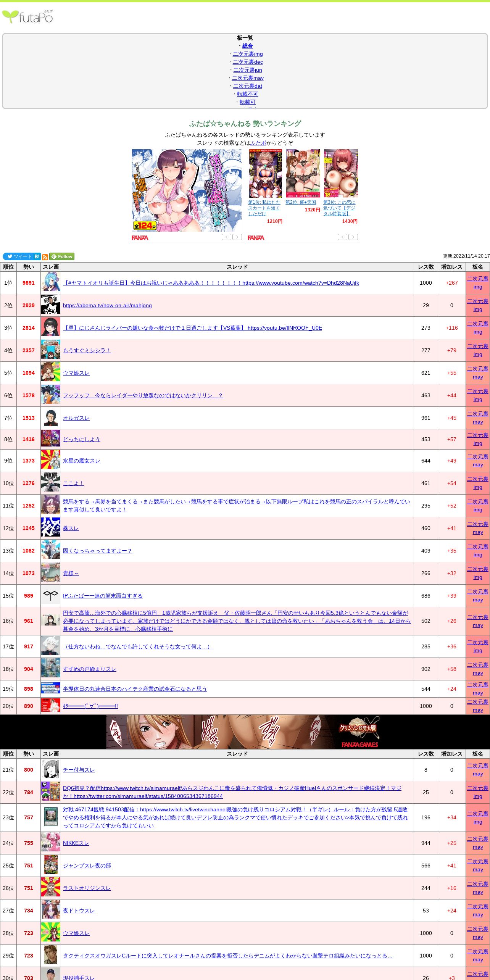Open the 水星の魔女スレ thread link
490x980 pixels.
(82, 461)
